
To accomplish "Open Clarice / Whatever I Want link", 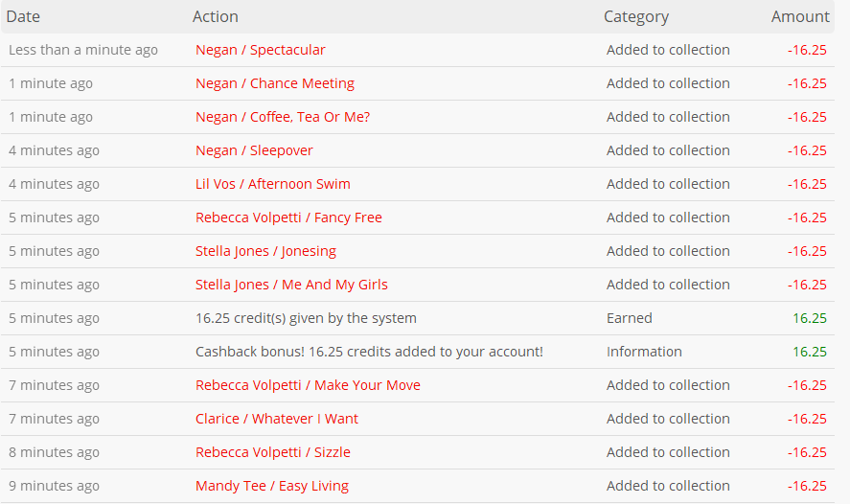I will pos(277,419).
